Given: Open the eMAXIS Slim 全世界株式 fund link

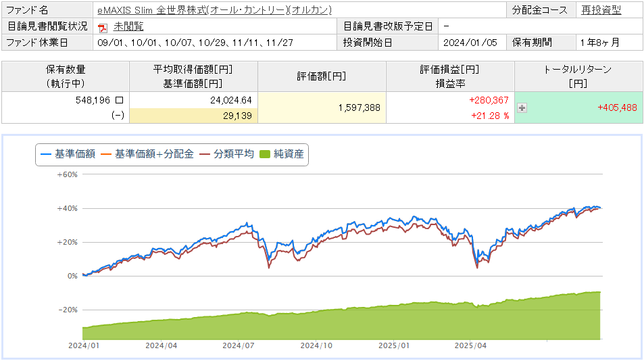Looking at the screenshot, I should (x=214, y=10).
